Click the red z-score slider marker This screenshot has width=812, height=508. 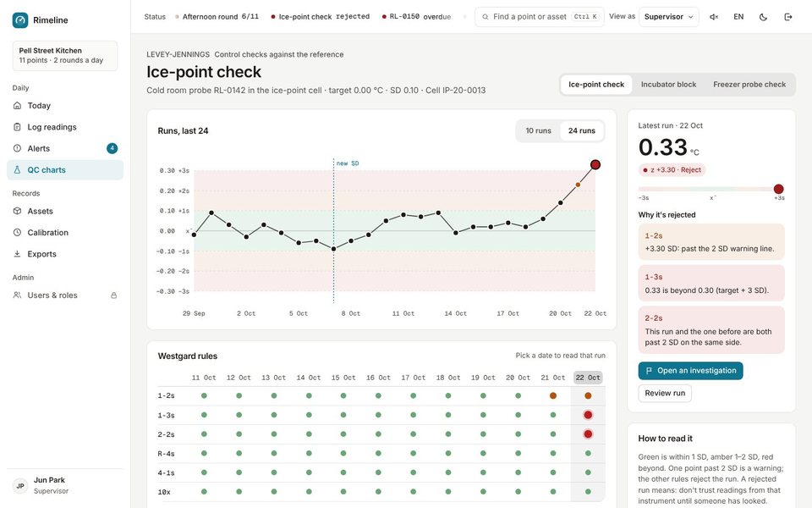pyautogui.click(x=778, y=189)
